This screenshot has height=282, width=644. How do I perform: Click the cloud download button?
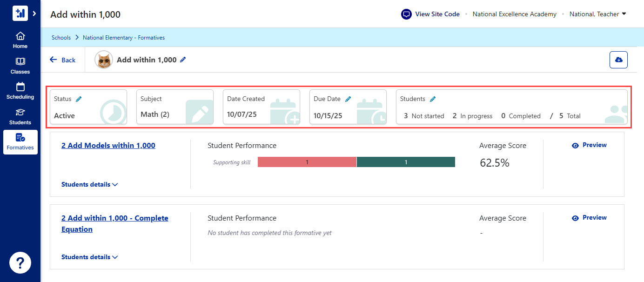(618, 60)
